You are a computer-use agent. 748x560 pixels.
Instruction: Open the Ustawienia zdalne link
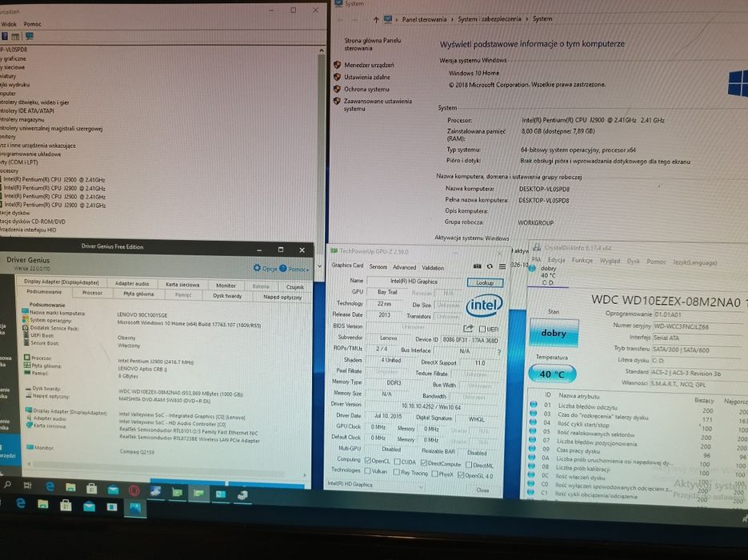tap(367, 77)
